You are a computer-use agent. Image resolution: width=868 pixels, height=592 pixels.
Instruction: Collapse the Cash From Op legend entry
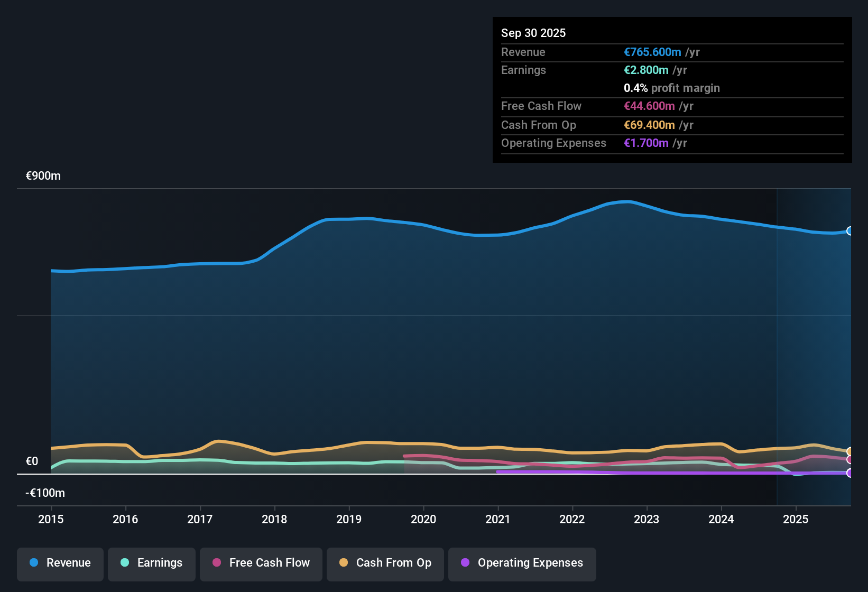pyautogui.click(x=385, y=563)
